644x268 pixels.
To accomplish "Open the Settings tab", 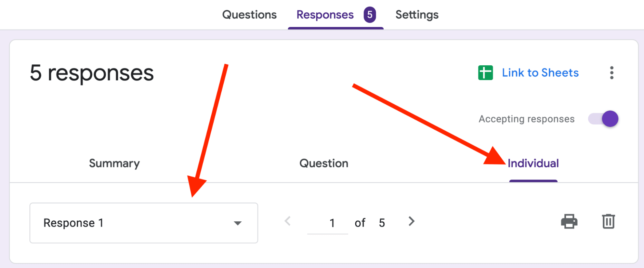I will (416, 14).
